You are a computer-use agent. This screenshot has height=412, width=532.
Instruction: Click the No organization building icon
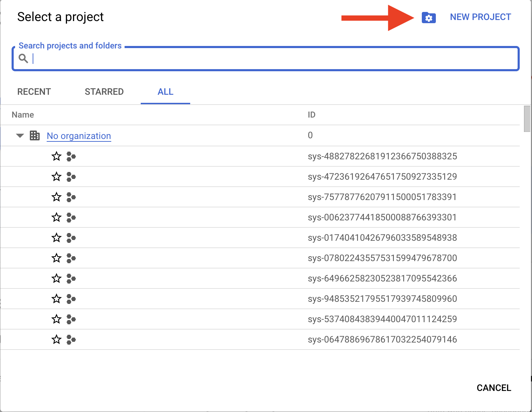click(35, 135)
